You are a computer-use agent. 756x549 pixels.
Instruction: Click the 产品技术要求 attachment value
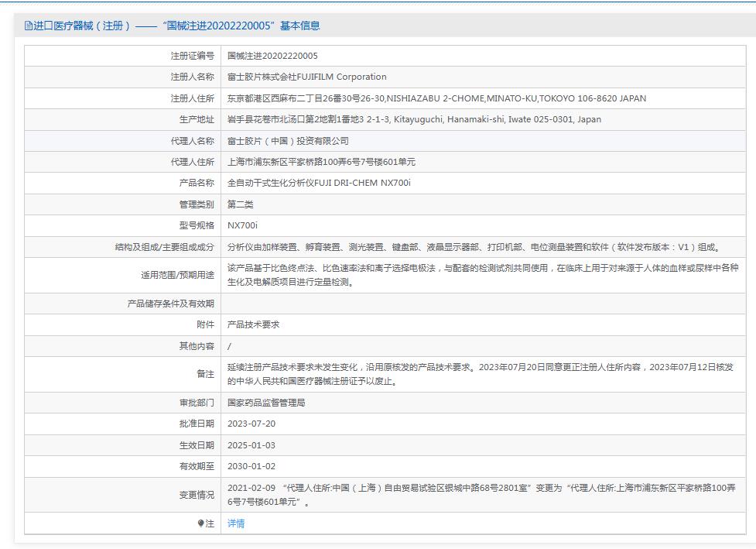click(x=253, y=324)
